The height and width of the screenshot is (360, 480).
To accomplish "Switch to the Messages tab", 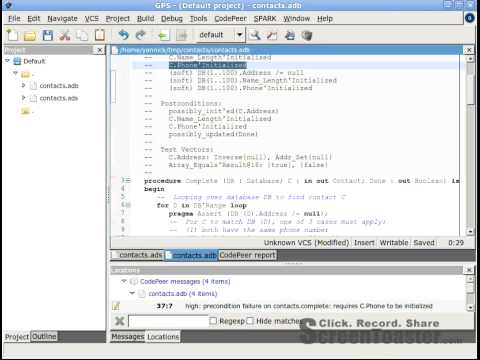I will click(x=128, y=337).
